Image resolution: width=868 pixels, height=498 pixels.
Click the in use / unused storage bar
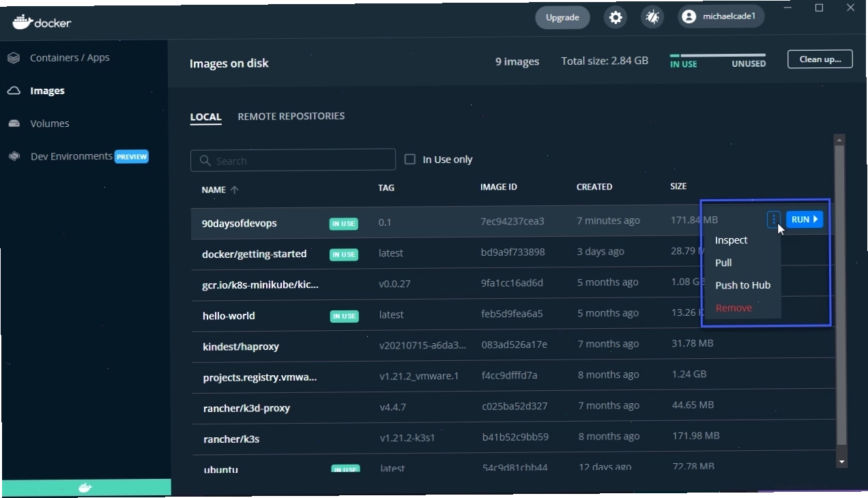pos(718,55)
